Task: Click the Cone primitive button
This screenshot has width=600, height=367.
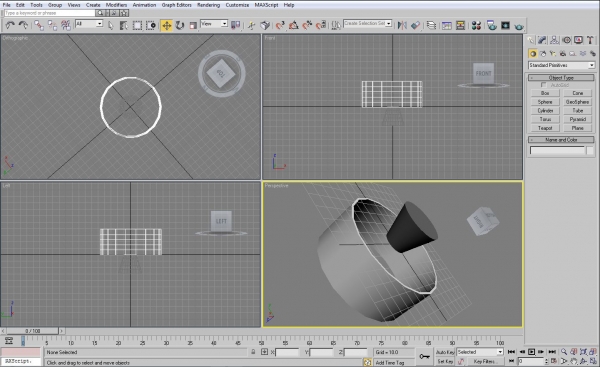Action: [578, 93]
